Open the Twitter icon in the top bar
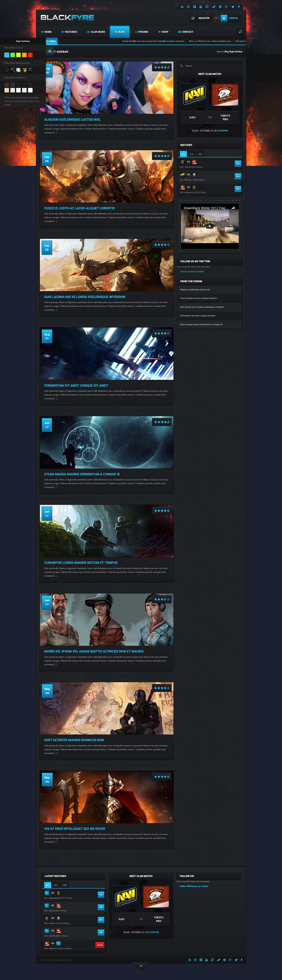 pyautogui.click(x=233, y=7)
